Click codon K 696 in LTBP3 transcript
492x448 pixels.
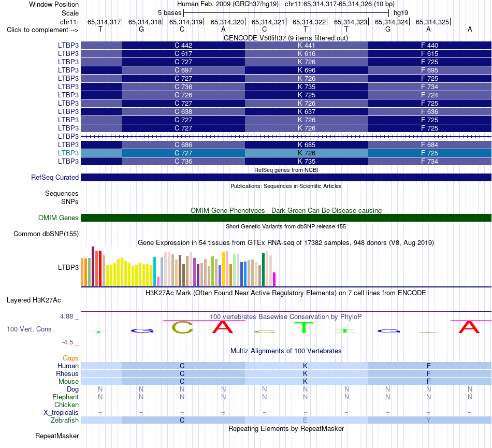(306, 70)
